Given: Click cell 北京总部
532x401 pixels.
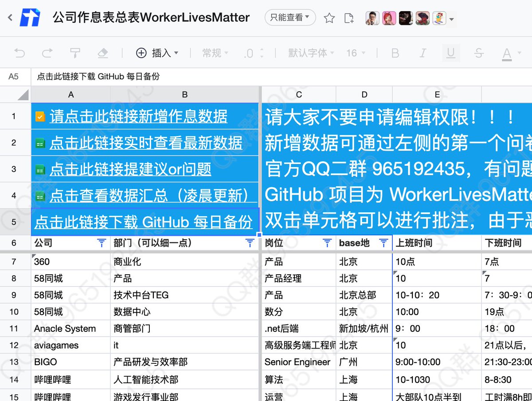Looking at the screenshot, I should point(364,295).
